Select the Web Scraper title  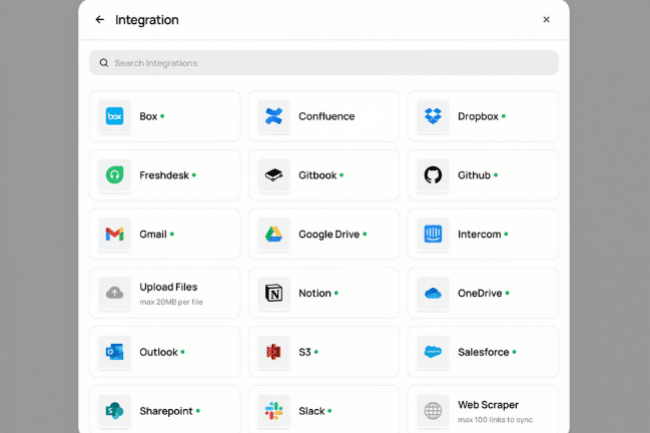tap(488, 404)
